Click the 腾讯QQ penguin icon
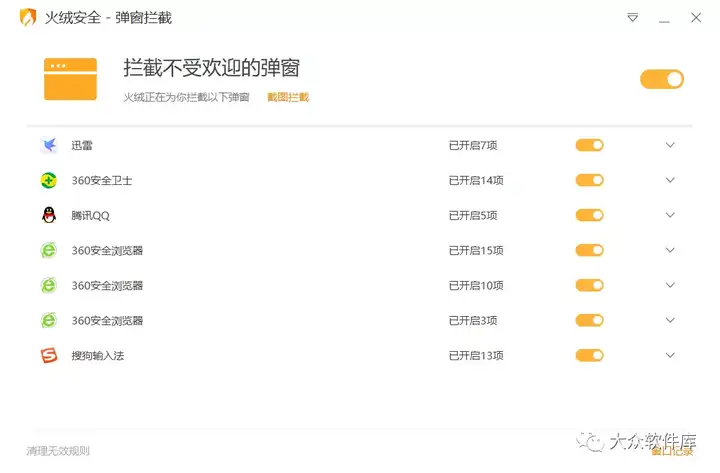Viewport: 720px width, 473px height. pos(49,215)
